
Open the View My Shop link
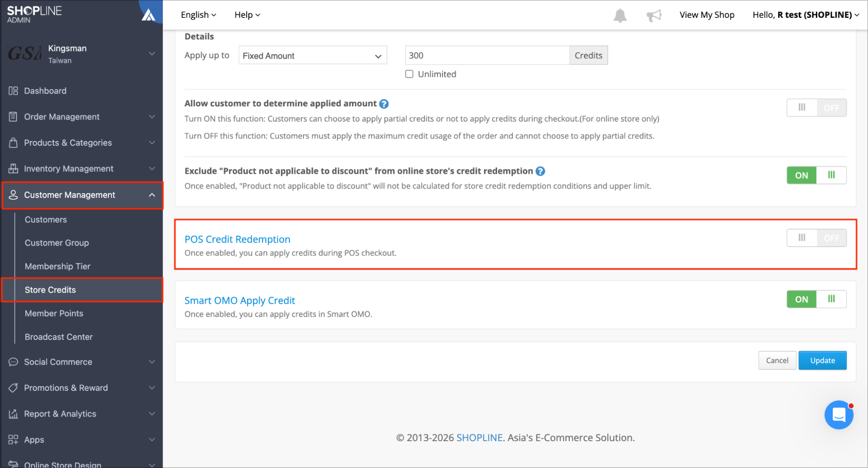[706, 15]
